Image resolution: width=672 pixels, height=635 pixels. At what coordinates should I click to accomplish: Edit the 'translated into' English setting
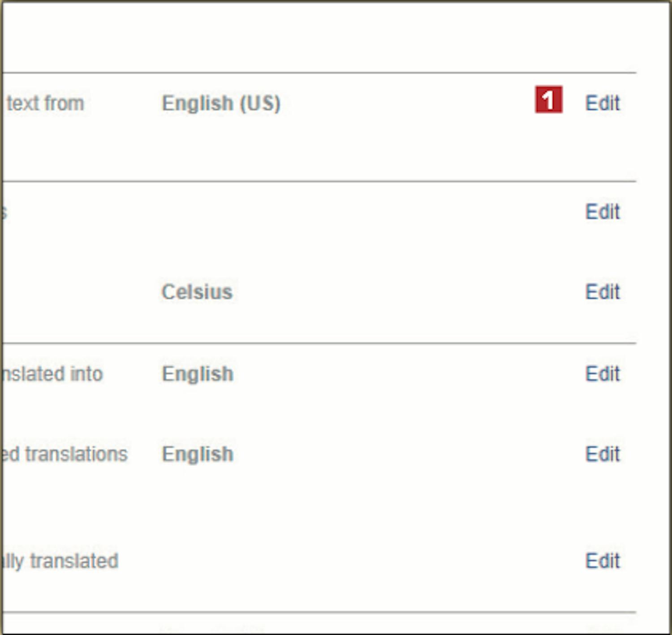603,373
